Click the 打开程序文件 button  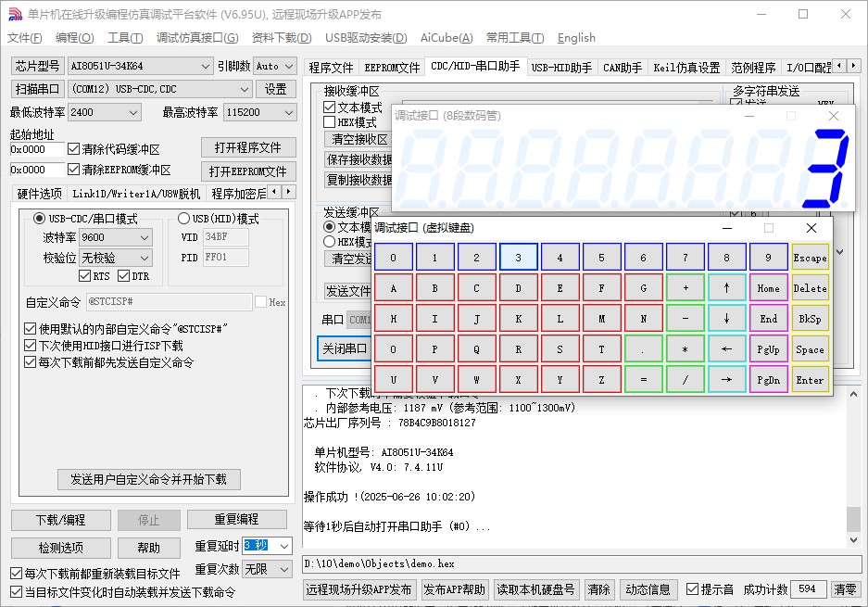pos(248,147)
